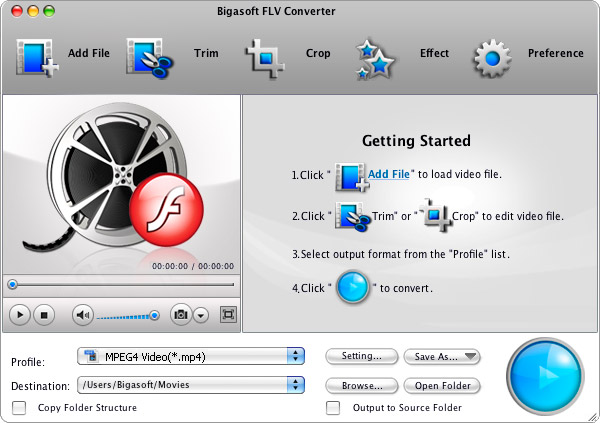The height and width of the screenshot is (423, 600).
Task: Open the Effect stars icon
Action: 375,60
